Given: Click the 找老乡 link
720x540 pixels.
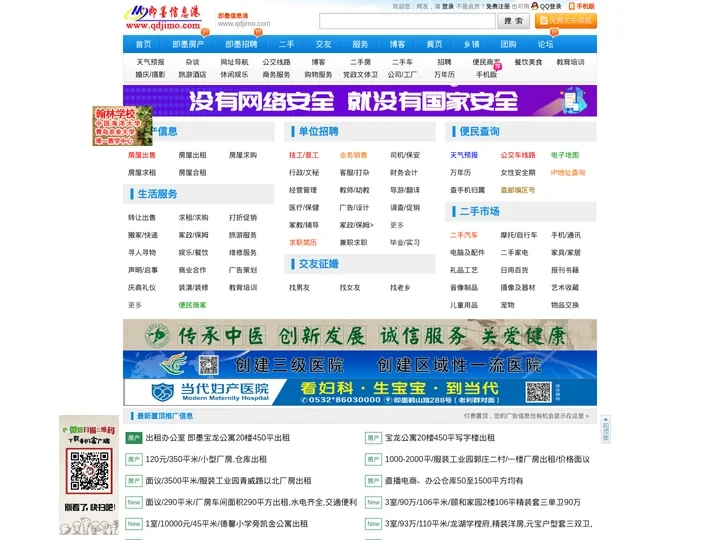Looking at the screenshot, I should (400, 287).
